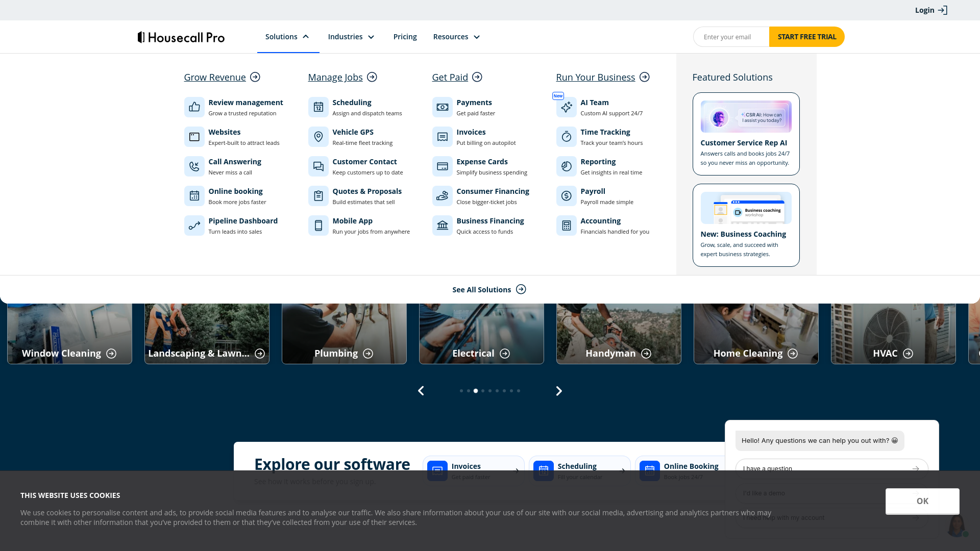
Task: Accept cookies with the OK button
Action: 922,501
